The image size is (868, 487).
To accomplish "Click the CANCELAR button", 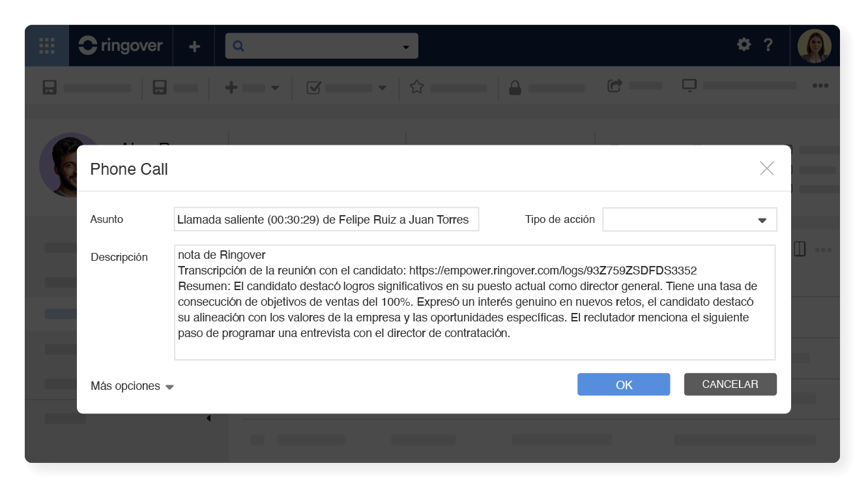I will pos(730,384).
